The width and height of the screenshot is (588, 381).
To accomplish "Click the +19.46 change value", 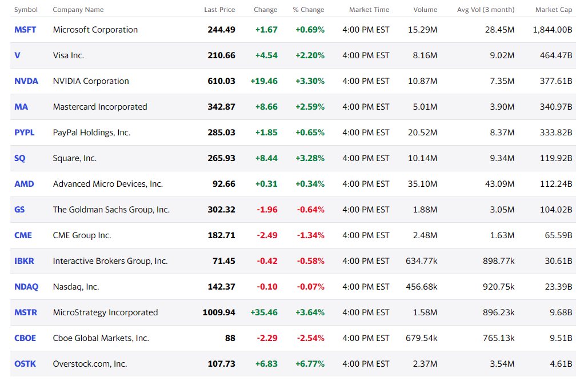I will tap(264, 81).
